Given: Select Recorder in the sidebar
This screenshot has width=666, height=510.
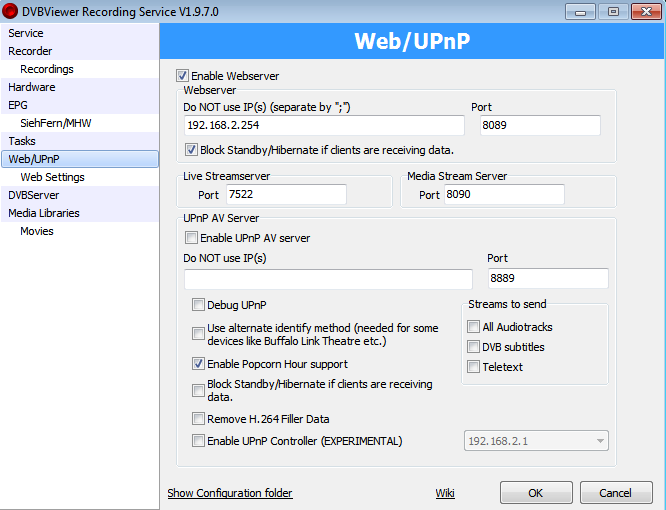Looking at the screenshot, I should coord(80,51).
